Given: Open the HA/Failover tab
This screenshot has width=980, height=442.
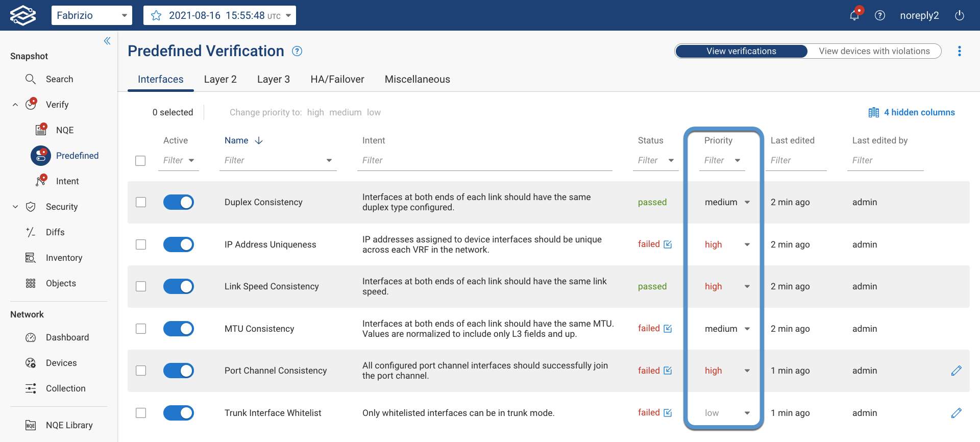Looking at the screenshot, I should click(337, 79).
